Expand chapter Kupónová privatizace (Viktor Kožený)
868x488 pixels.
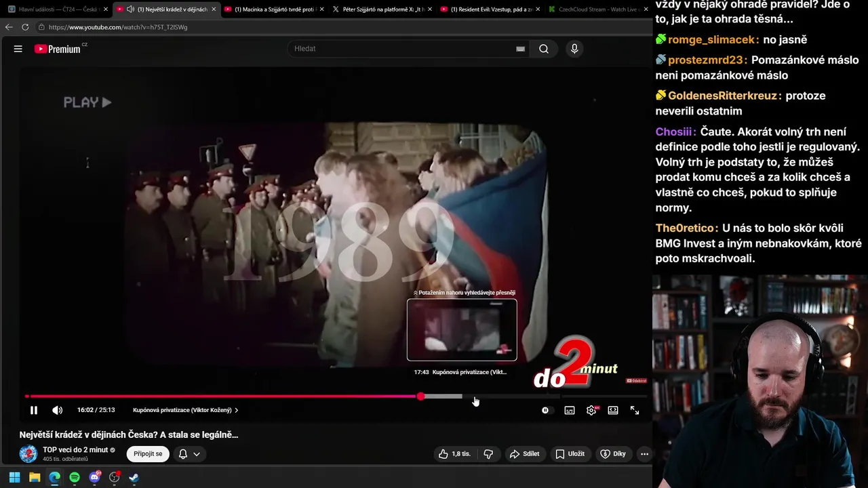[x=185, y=410]
